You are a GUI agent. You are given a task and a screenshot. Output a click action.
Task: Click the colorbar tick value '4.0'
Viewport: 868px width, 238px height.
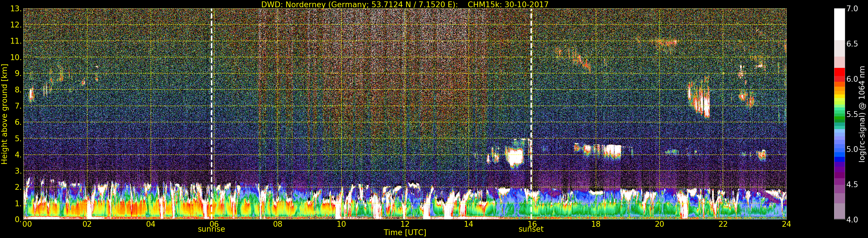[x=852, y=220]
